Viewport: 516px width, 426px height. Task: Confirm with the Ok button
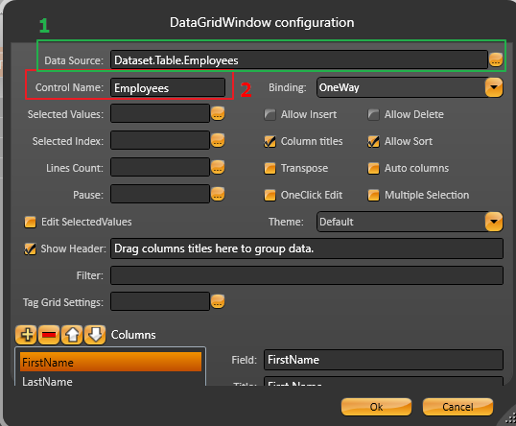coord(376,407)
